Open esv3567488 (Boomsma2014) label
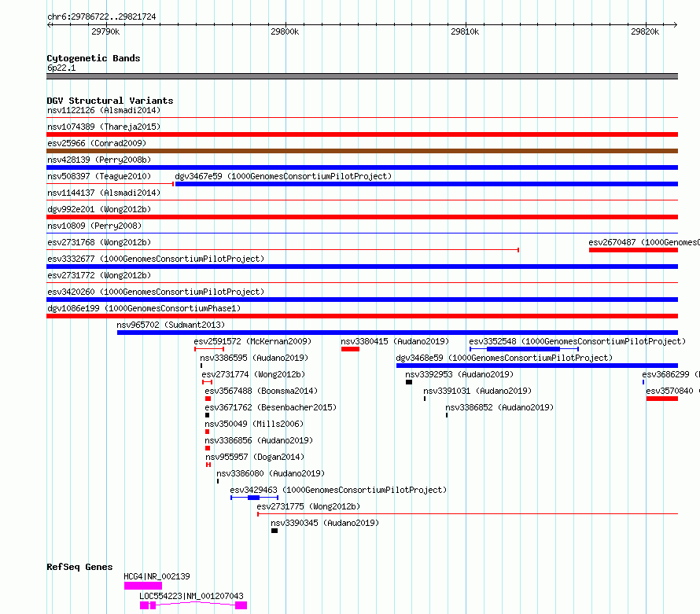 pyautogui.click(x=261, y=391)
